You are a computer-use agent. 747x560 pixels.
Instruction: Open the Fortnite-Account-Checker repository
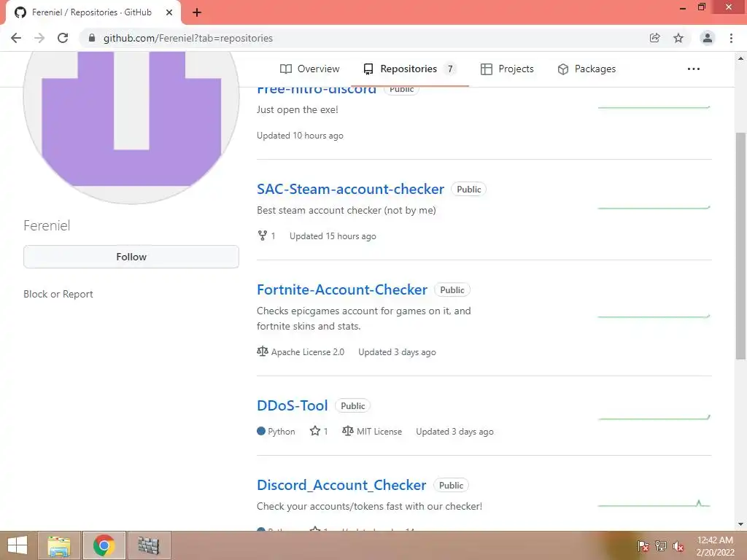click(x=342, y=289)
